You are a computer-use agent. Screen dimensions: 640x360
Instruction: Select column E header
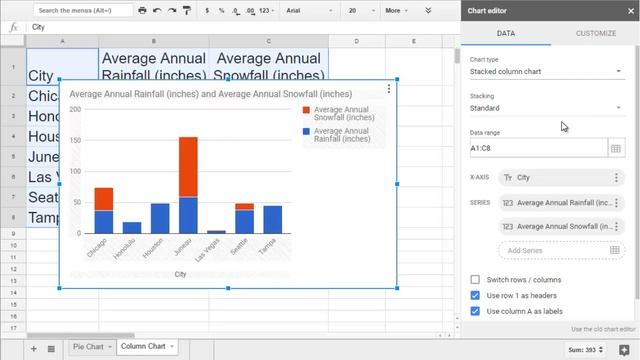(413, 41)
